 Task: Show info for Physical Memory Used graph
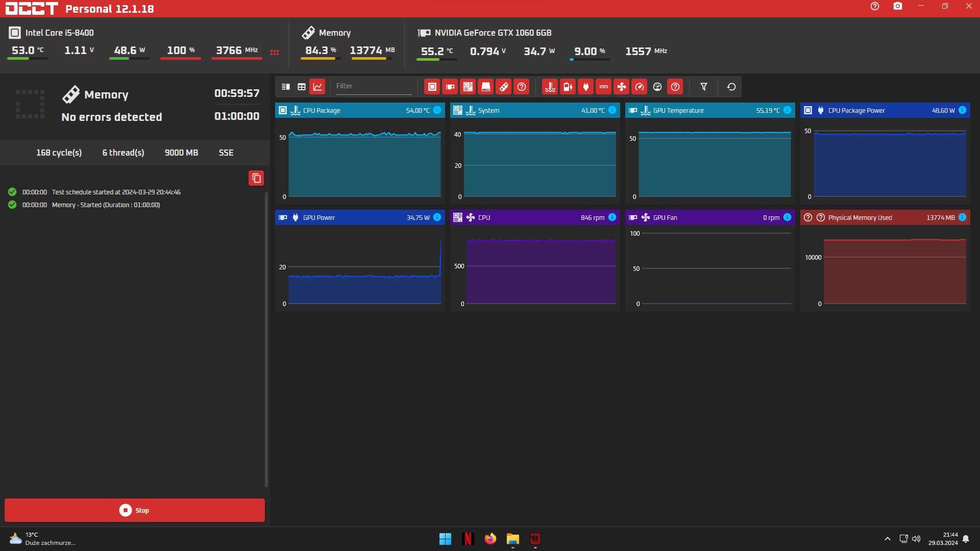click(x=962, y=217)
